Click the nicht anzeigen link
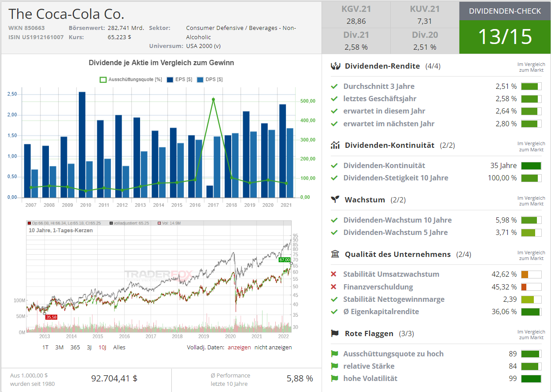 [273, 347]
